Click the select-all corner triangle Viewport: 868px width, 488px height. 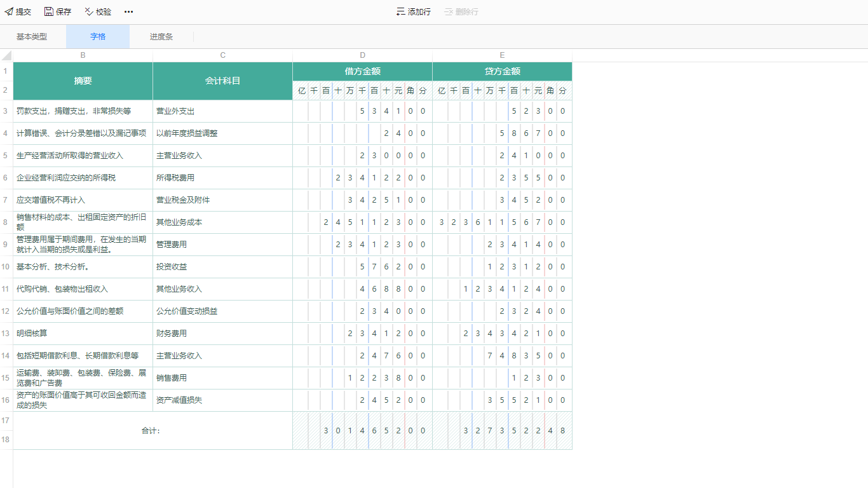[x=6, y=56]
